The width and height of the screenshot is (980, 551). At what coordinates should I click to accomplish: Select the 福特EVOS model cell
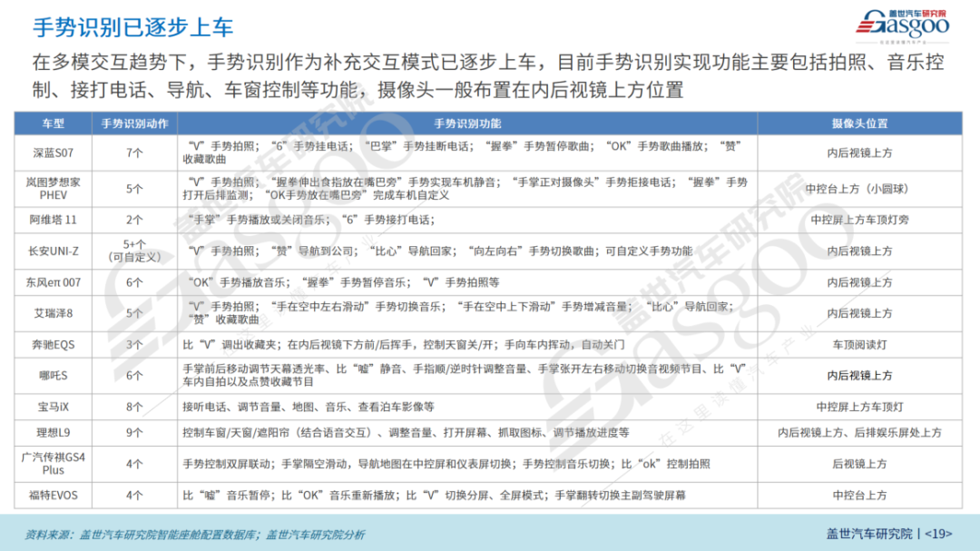click(x=54, y=496)
